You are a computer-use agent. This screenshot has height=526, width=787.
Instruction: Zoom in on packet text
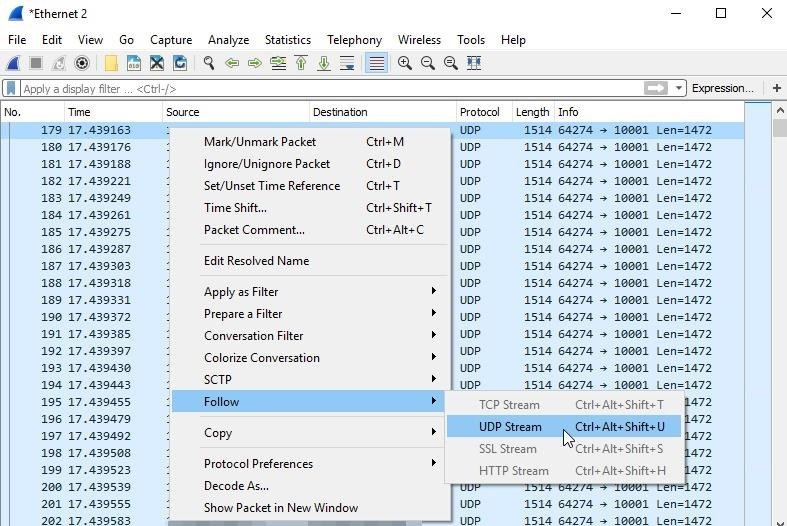[405, 63]
